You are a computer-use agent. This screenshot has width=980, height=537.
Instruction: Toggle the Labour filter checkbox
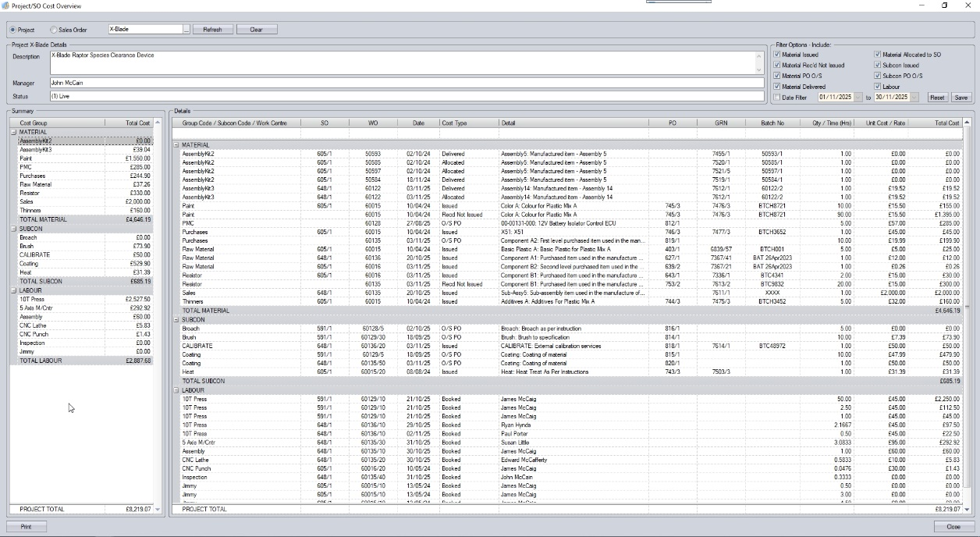[878, 87]
